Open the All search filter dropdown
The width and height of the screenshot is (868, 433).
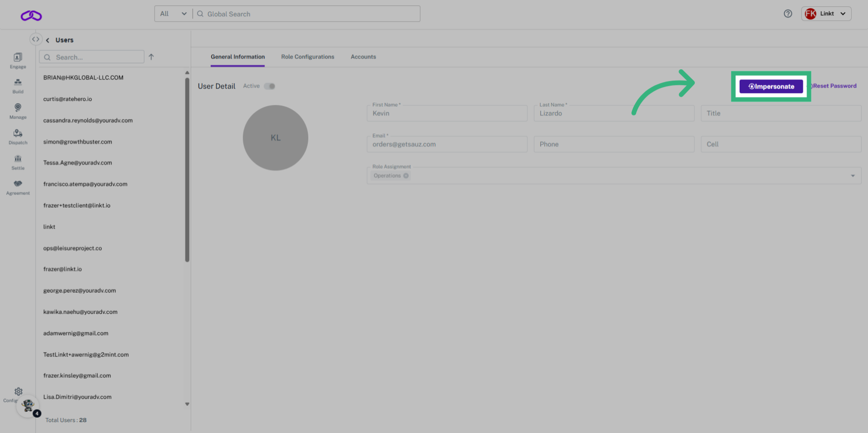click(x=173, y=14)
